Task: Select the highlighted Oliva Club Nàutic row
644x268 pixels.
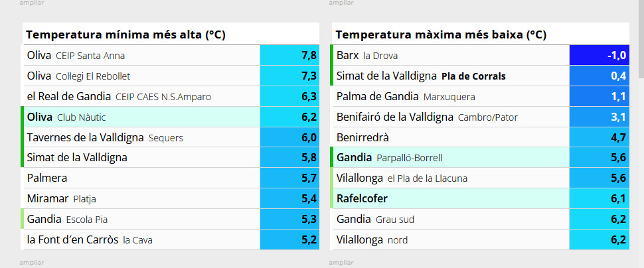Action: pos(170,117)
